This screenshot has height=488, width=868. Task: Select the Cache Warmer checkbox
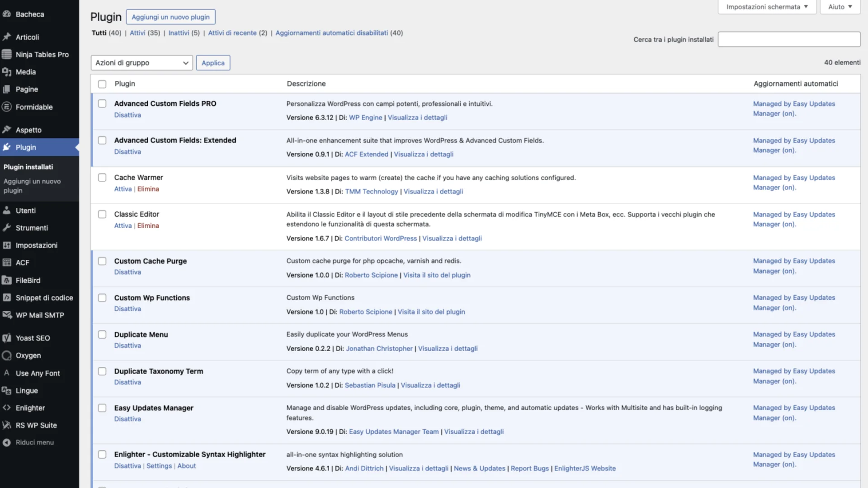coord(102,178)
